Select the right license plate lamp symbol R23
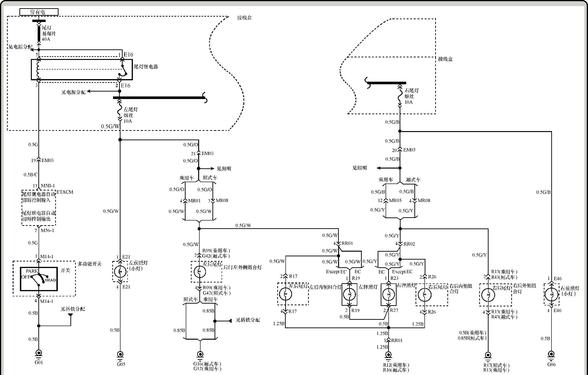This screenshot has width=588, height=375. tap(388, 294)
